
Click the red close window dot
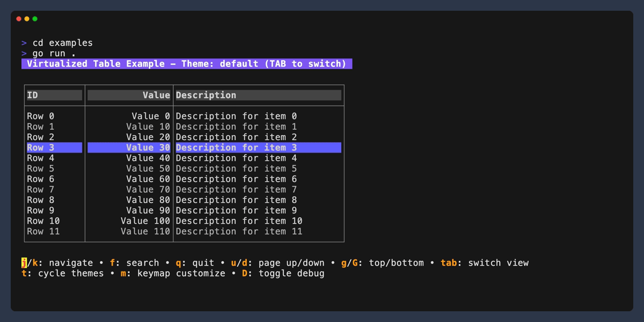19,19
